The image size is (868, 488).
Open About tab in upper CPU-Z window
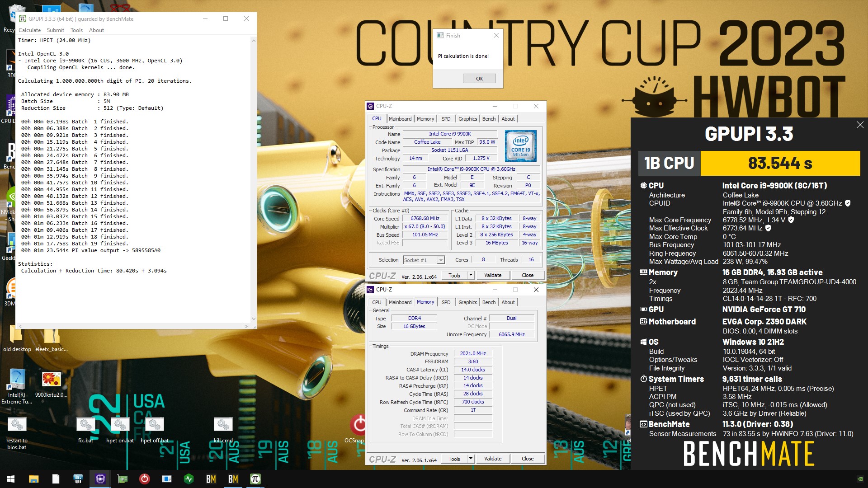point(508,119)
